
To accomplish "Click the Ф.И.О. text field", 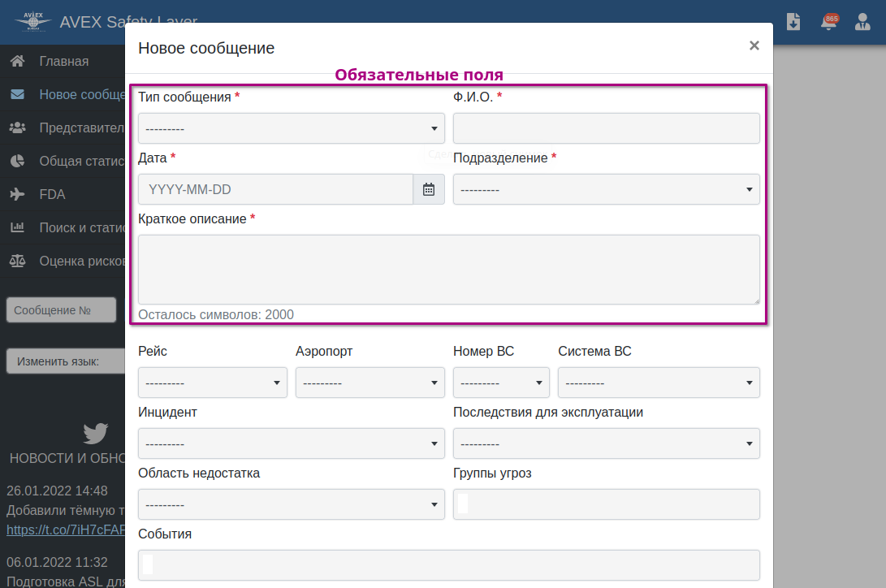I will pyautogui.click(x=606, y=128).
